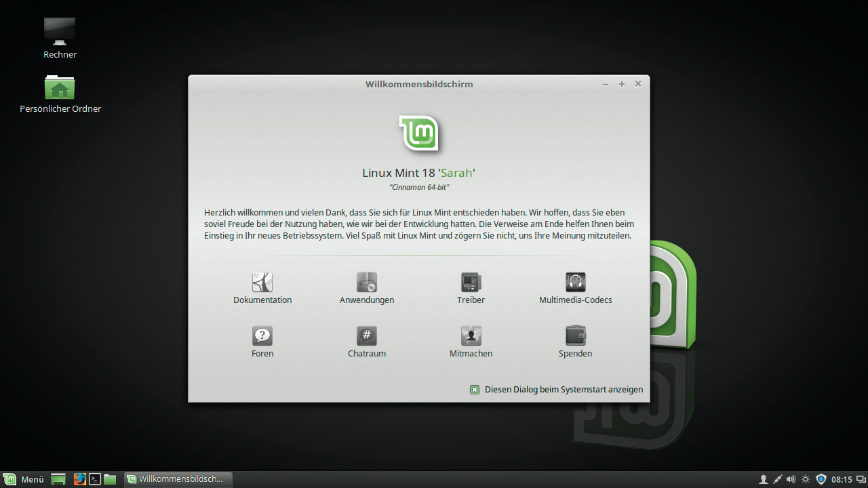Install Multimedia-Codecs via its icon
868x488 pixels.
coord(575,282)
